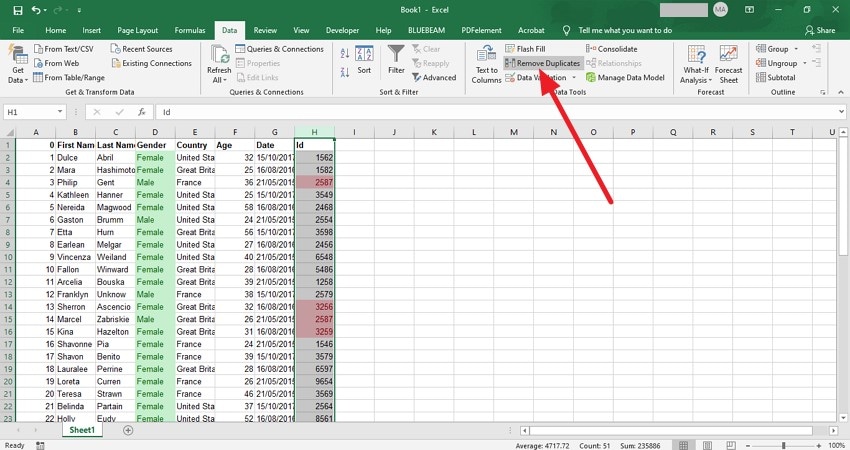Viewport: 850px width, 450px height.
Task: Open Advanced filter options
Action: point(434,78)
